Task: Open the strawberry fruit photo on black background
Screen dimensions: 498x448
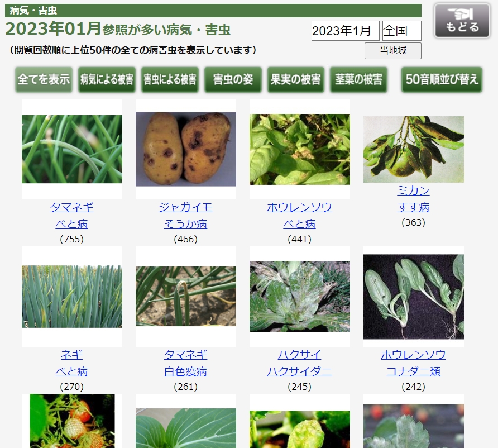Action: coord(72,421)
